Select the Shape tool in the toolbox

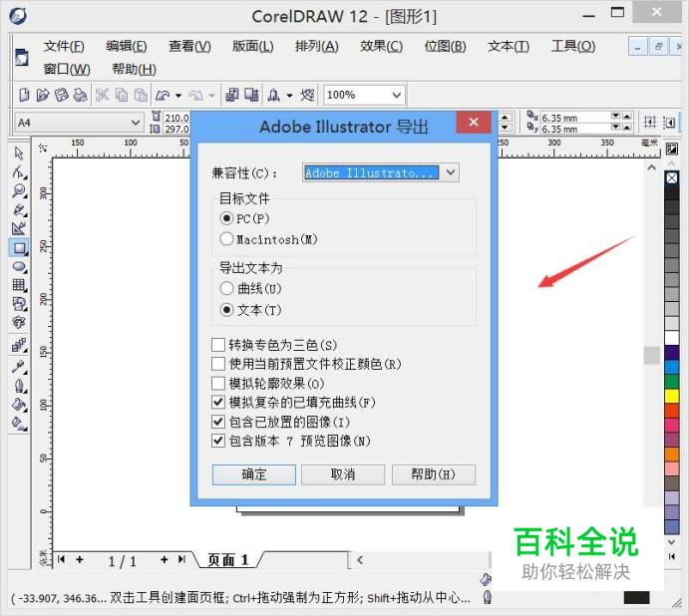coord(19,172)
